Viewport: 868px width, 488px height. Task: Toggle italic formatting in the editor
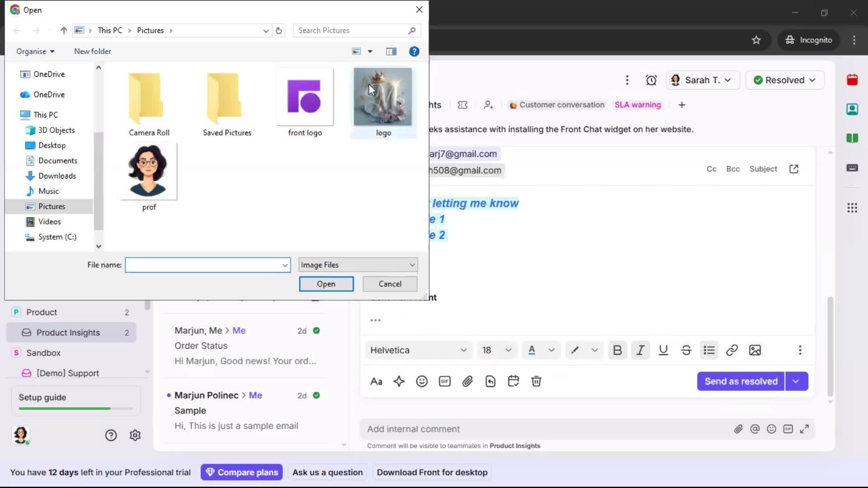(640, 350)
